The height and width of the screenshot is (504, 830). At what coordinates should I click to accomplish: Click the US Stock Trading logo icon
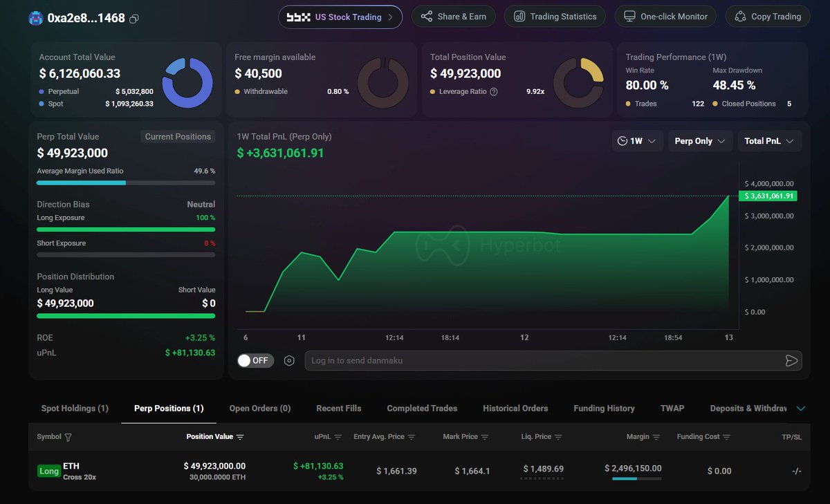298,17
